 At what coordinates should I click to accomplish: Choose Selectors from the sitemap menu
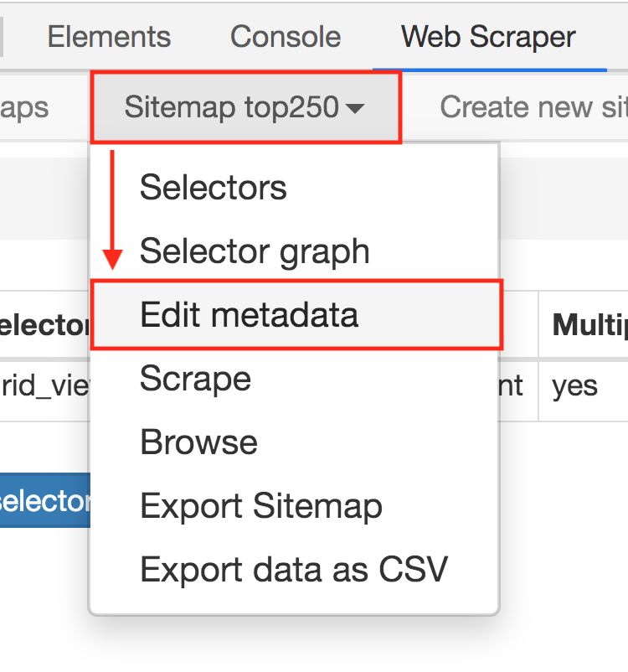coord(214,188)
